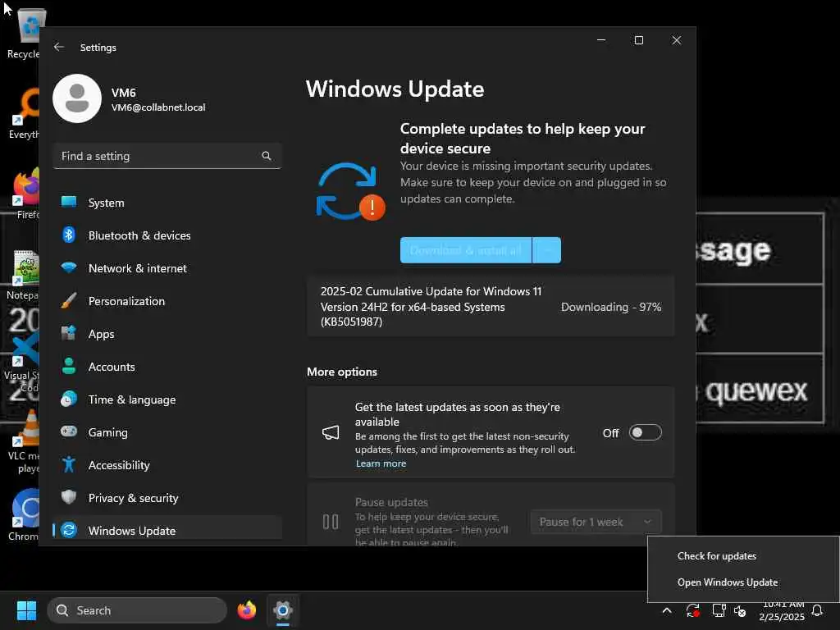Open Firefox from the taskbar
The image size is (840, 630).
pos(246,610)
